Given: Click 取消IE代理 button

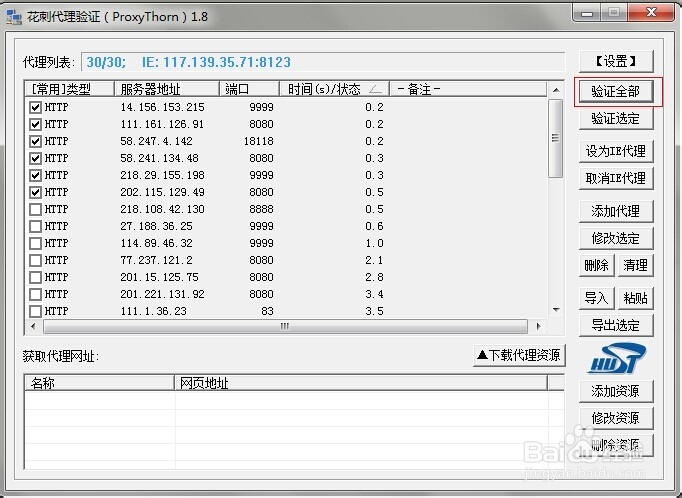Looking at the screenshot, I should pyautogui.click(x=616, y=178).
